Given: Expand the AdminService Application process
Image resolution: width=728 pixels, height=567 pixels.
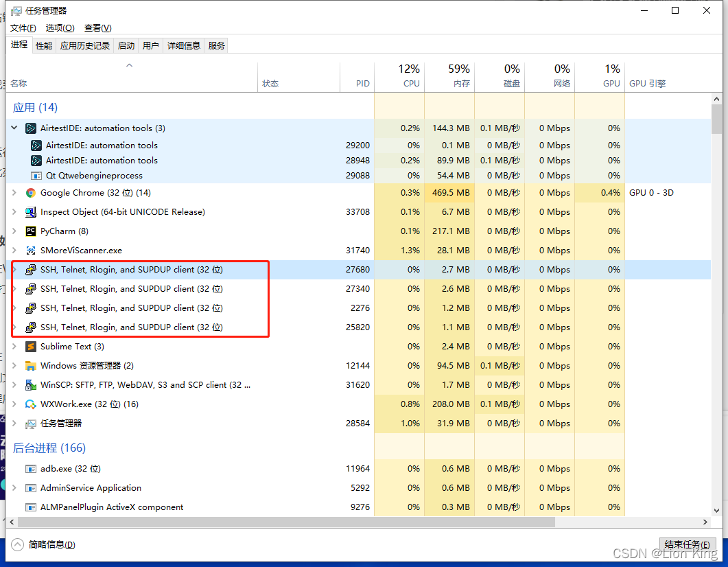Looking at the screenshot, I should tap(14, 488).
